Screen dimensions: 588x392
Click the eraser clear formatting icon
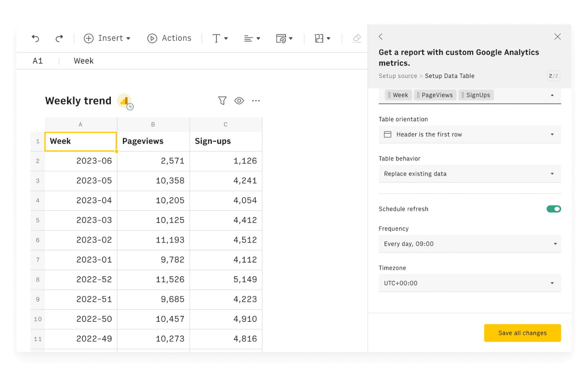click(357, 38)
